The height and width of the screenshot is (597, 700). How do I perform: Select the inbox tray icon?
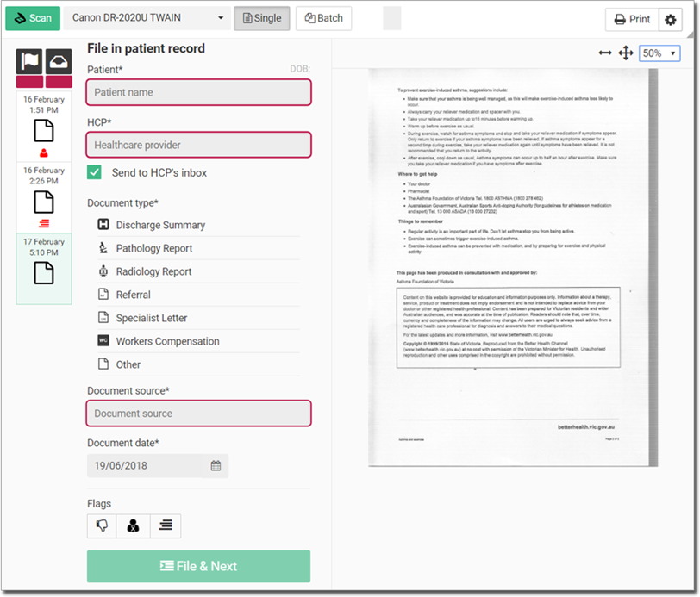(x=59, y=61)
